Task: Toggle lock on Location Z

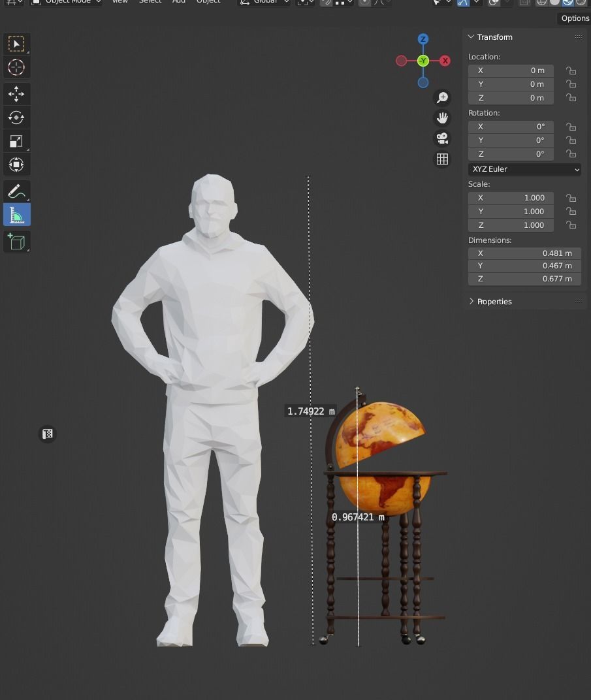Action: pyautogui.click(x=571, y=98)
